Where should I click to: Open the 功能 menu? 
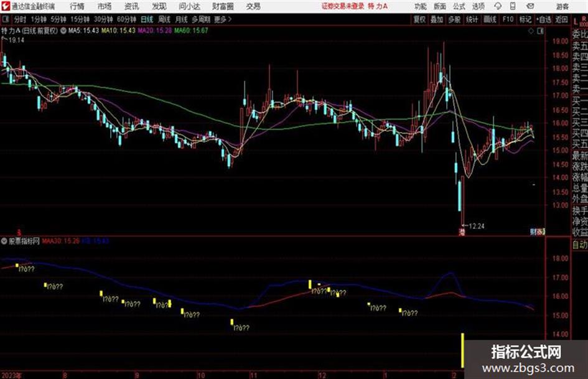point(421,6)
